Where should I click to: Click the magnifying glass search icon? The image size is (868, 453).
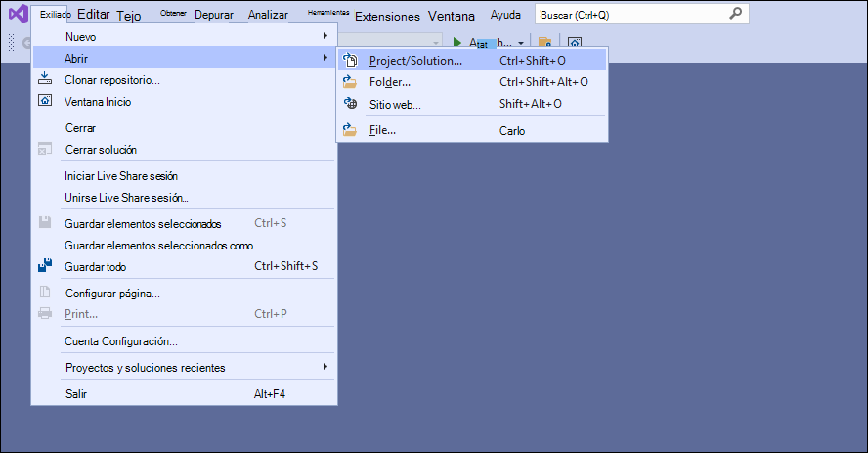736,14
